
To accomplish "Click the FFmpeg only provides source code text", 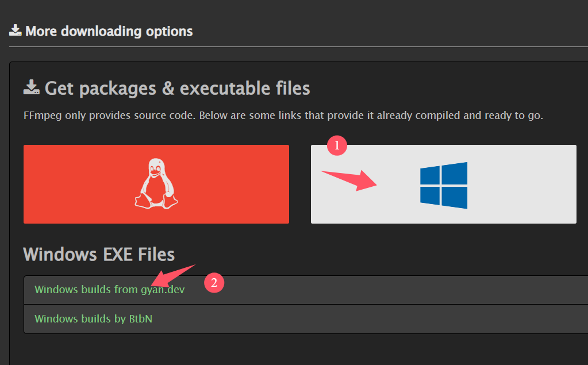I will point(283,116).
